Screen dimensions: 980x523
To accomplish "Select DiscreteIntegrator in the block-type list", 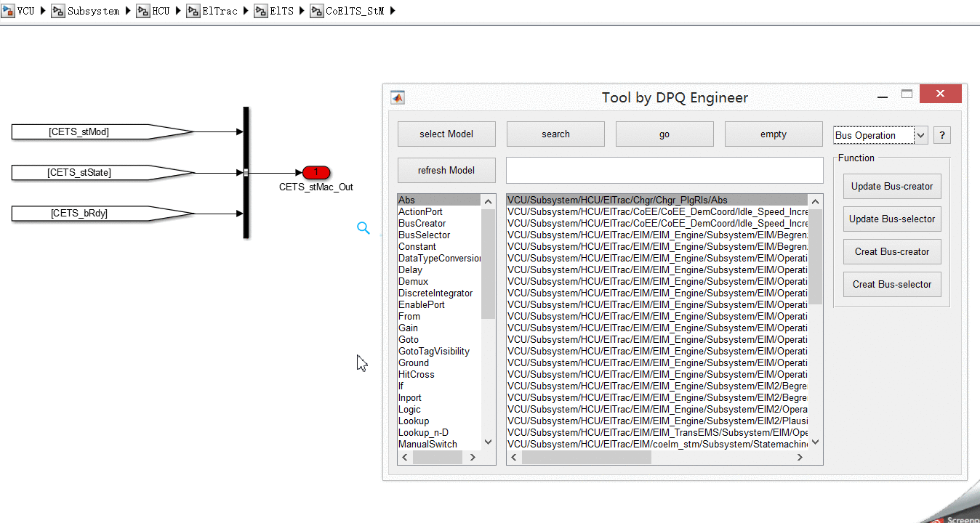I will pos(439,293).
